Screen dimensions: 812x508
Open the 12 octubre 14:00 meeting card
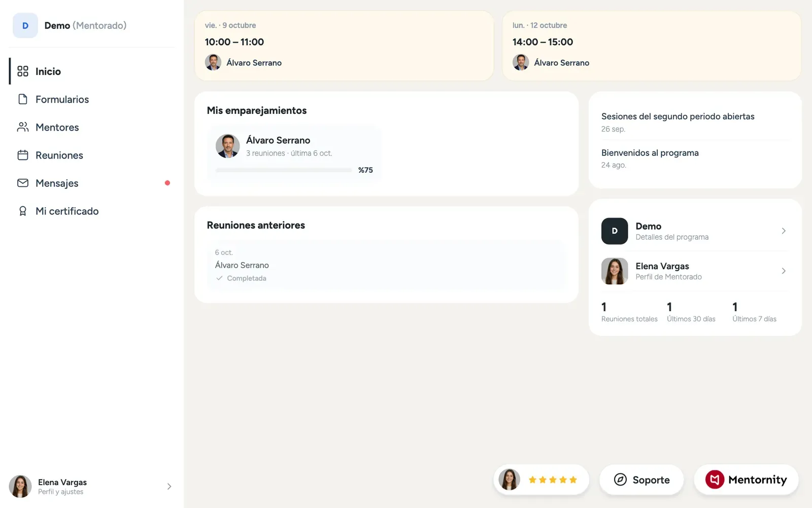pyautogui.click(x=652, y=46)
